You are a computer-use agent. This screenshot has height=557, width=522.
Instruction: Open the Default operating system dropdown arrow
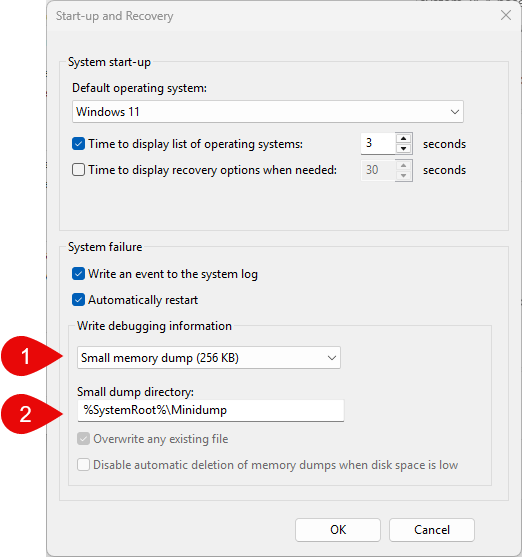tap(454, 112)
